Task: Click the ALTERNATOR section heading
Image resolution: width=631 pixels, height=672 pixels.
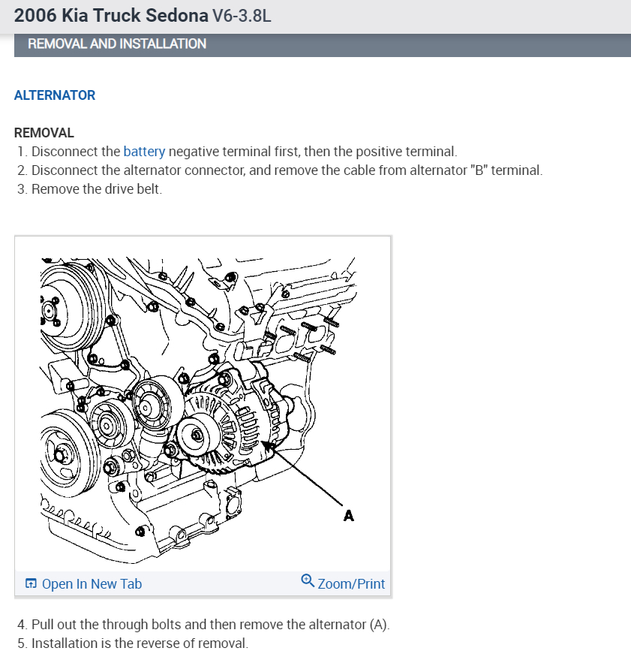Action: (x=55, y=95)
